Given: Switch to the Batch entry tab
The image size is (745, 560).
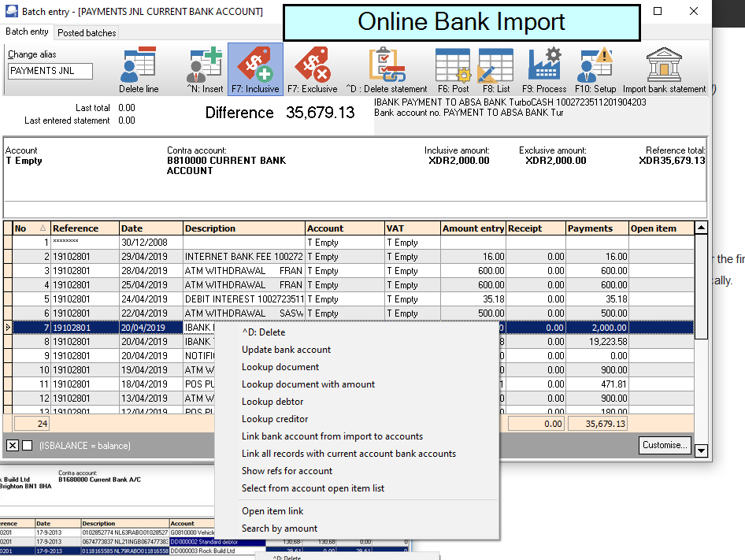Looking at the screenshot, I should (x=27, y=32).
